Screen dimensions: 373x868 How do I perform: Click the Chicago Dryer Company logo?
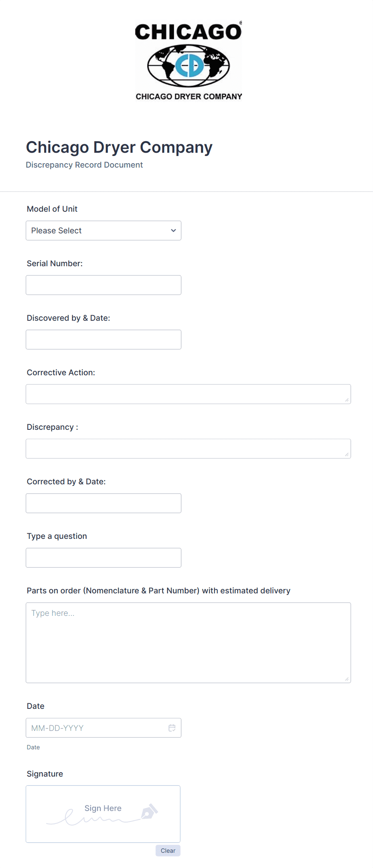coord(189,60)
